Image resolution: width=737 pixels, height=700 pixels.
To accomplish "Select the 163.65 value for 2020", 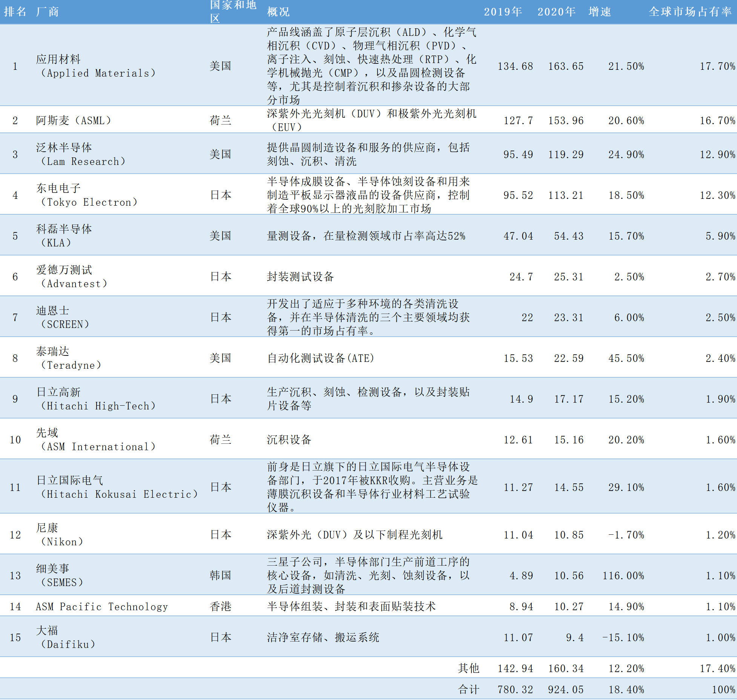I will click(566, 66).
